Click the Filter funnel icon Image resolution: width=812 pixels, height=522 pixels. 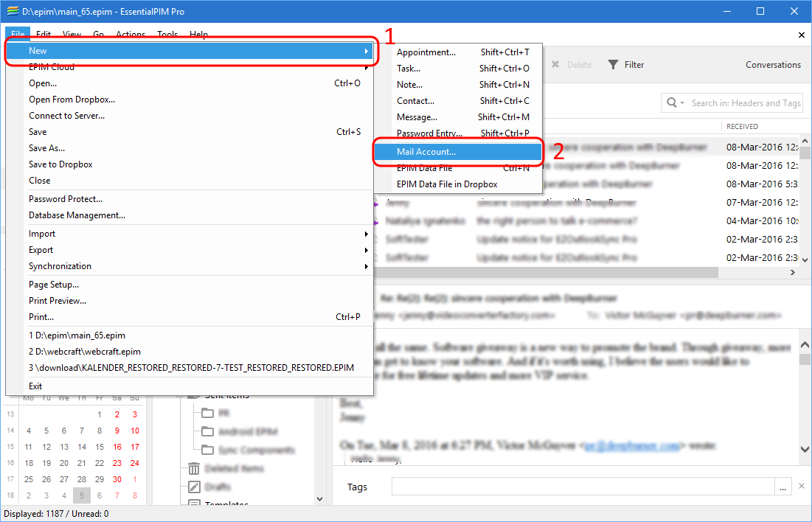click(x=613, y=65)
